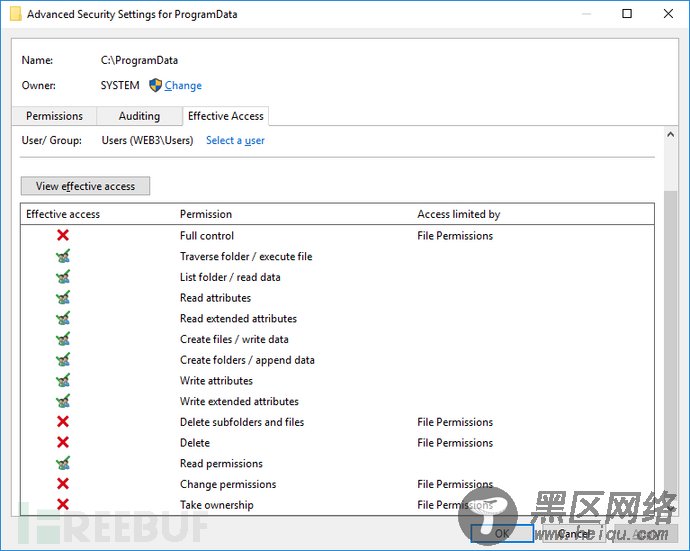Screen dimensions: 690x551
Task: Select the Change permissions text
Action: pos(228,484)
